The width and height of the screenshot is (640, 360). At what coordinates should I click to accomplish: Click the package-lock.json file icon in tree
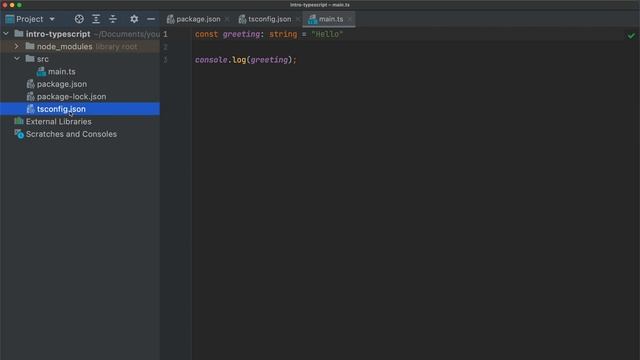coord(30,97)
